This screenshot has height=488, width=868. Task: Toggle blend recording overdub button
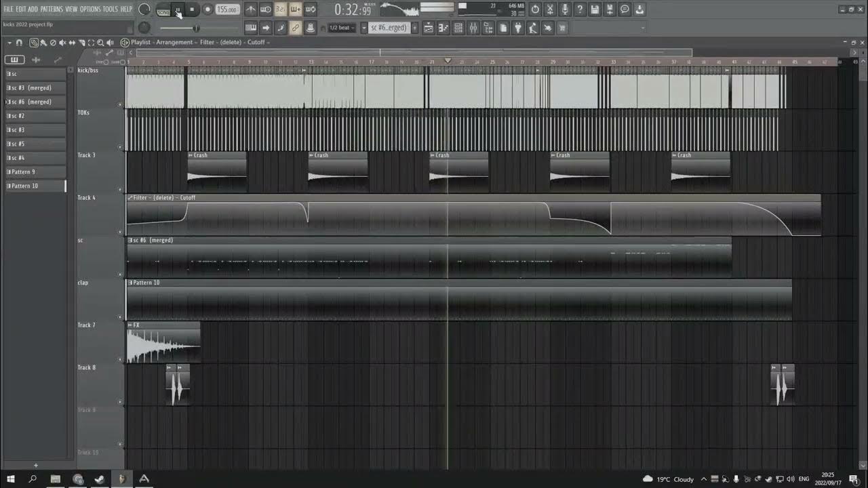(296, 10)
